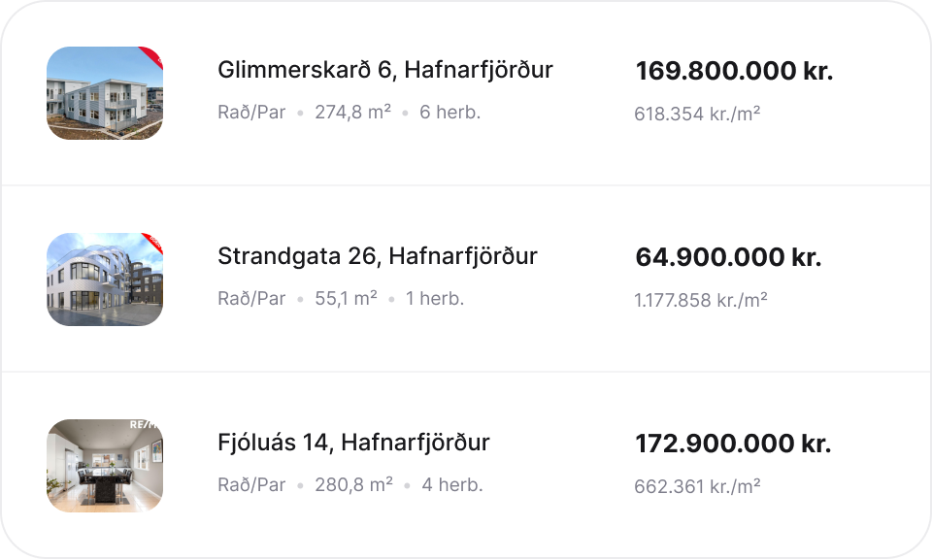
Task: Click the 64.900.000 kr. price
Action: point(728,257)
